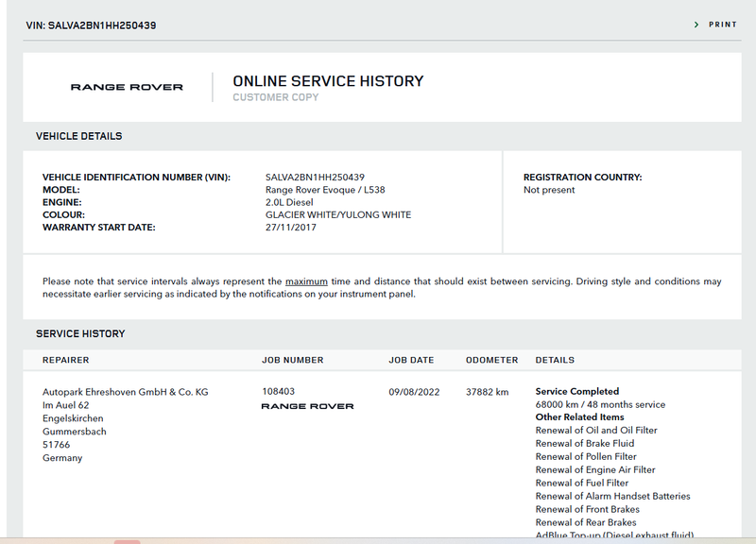Click the REPAIRER column header
The height and width of the screenshot is (544, 756).
pyautogui.click(x=65, y=360)
